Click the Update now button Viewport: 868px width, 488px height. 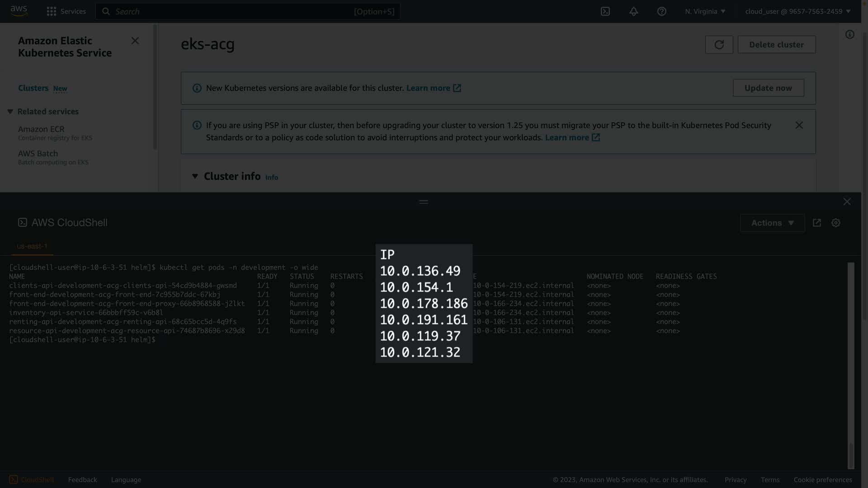[768, 88]
